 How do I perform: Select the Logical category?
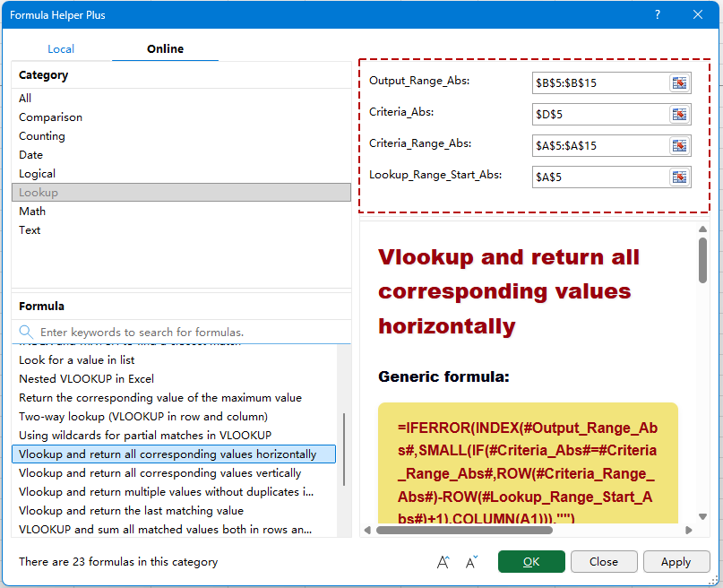(181, 174)
